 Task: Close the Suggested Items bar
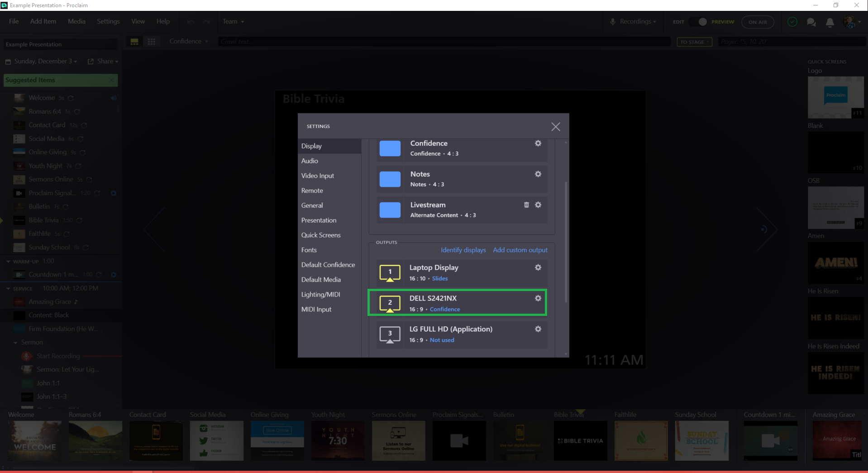[112, 80]
